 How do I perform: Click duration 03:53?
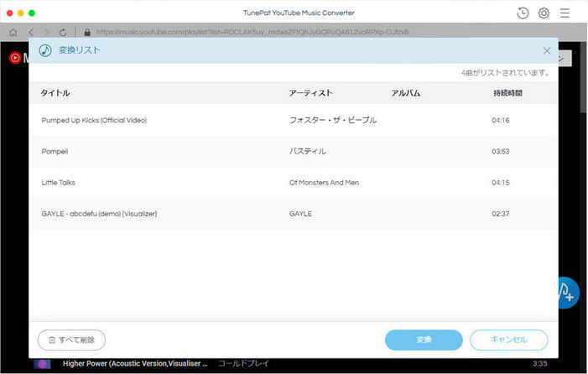[x=501, y=152]
